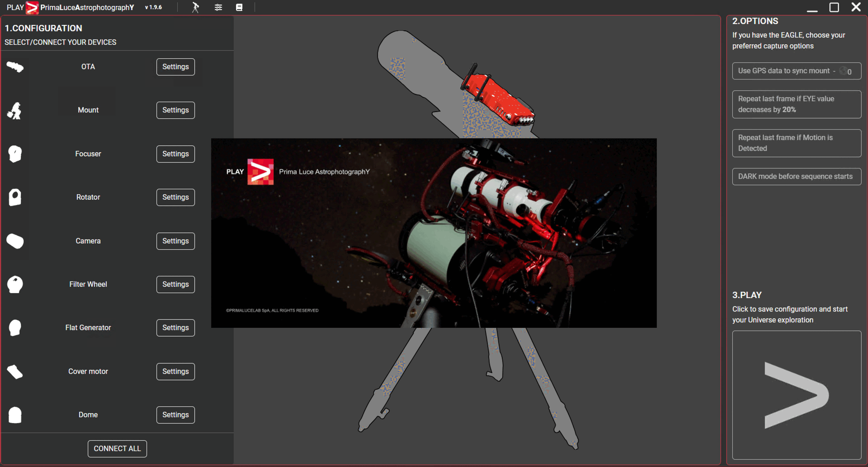Open Settings for Focuser
868x467 pixels.
coord(175,154)
